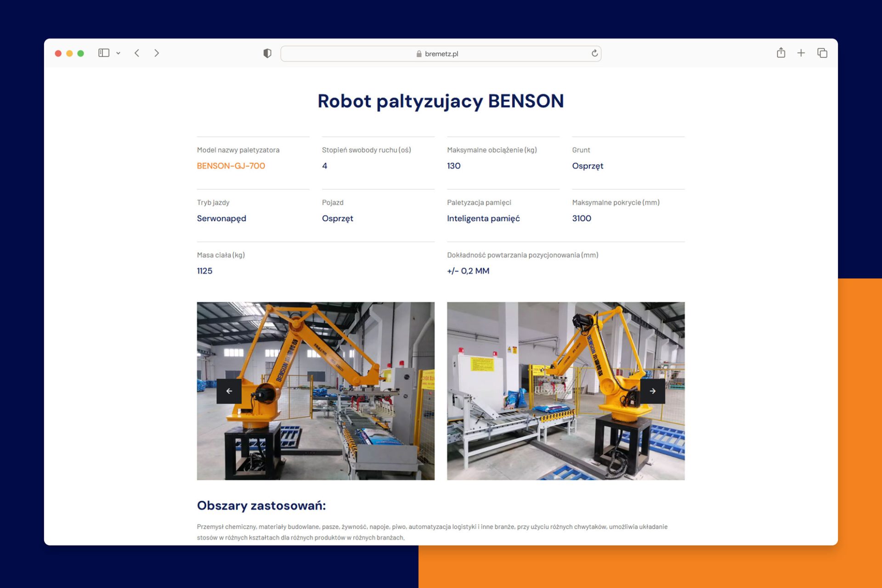The width and height of the screenshot is (882, 588).
Task: Select the Inteligenta pamięć value
Action: click(x=483, y=219)
